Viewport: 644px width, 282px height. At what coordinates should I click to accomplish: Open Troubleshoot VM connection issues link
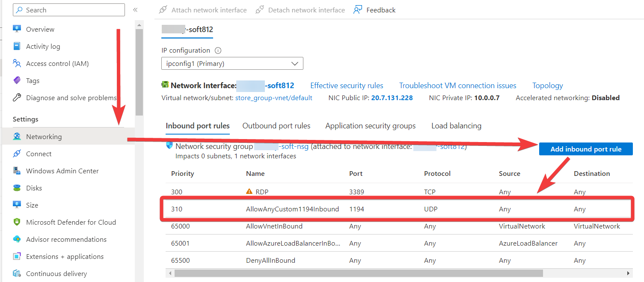(458, 86)
